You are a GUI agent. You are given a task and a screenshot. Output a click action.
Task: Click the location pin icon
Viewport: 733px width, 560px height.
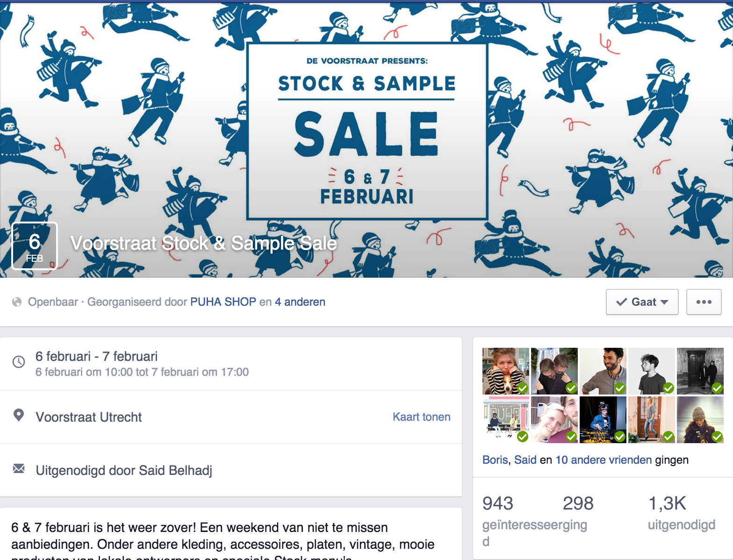pos(19,415)
